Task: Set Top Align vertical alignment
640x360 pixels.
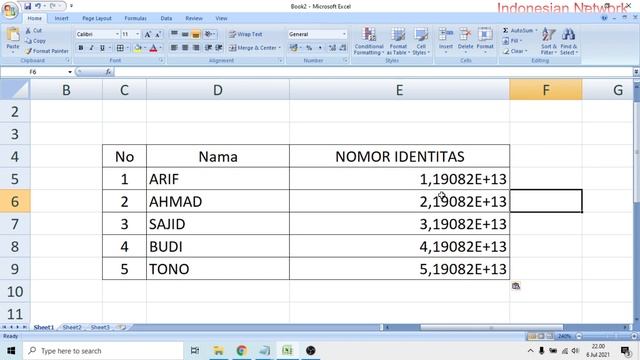Action: click(174, 34)
